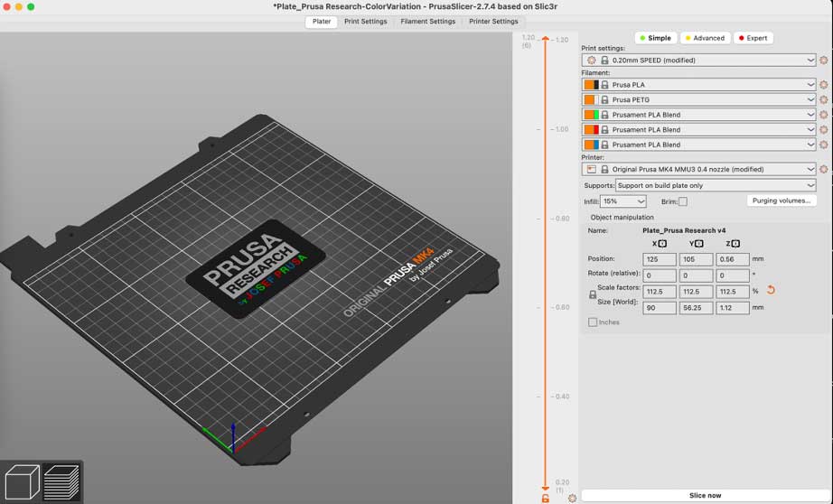Switch to the layers preview view icon
Viewport: 833px width, 504px height.
click(61, 481)
